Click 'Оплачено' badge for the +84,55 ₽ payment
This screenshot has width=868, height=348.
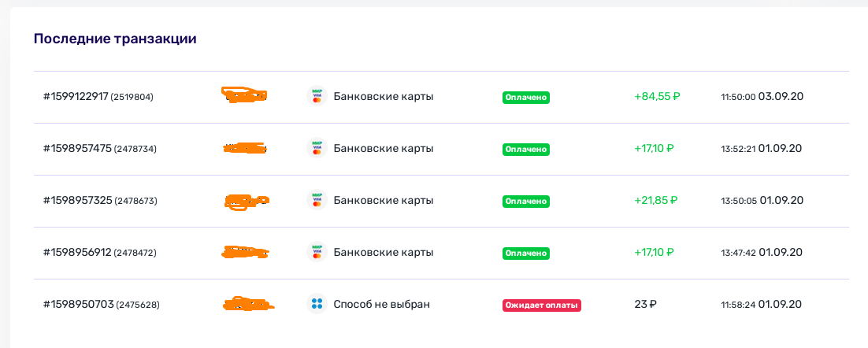525,98
